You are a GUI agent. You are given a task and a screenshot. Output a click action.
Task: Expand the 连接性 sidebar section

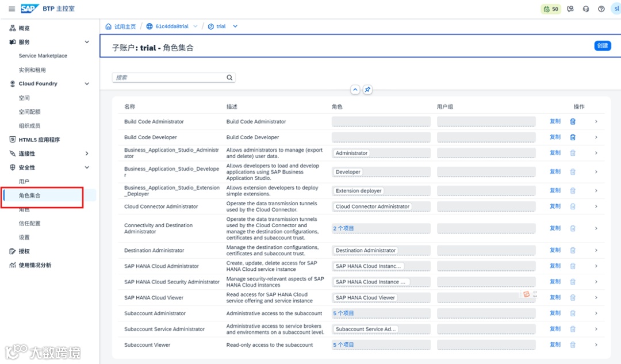87,154
